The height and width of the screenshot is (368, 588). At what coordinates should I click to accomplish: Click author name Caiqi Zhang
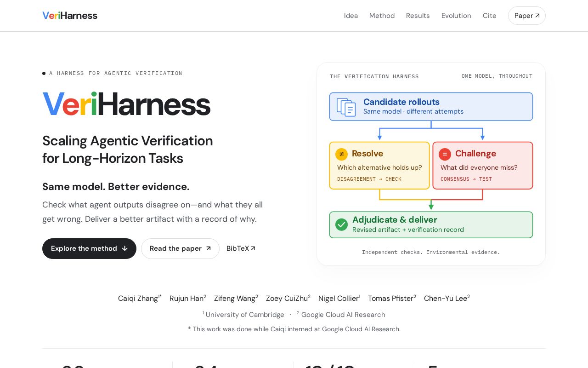click(138, 298)
